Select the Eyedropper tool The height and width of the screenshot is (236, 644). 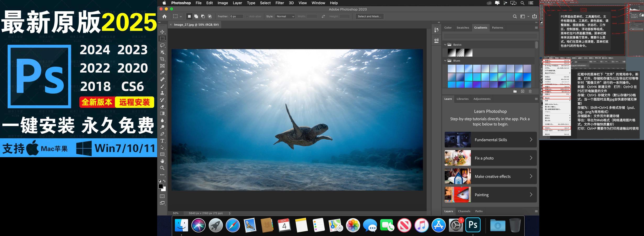pos(162,73)
